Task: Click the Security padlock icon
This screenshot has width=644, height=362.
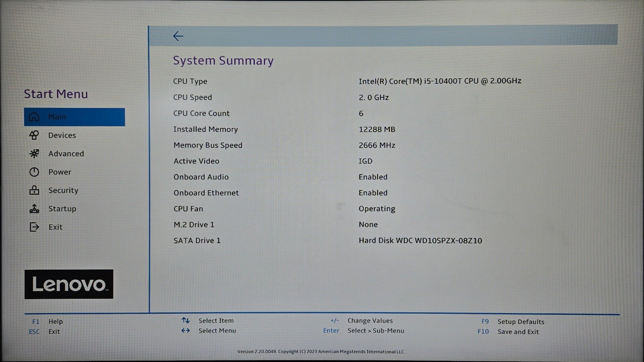Action: click(x=34, y=190)
